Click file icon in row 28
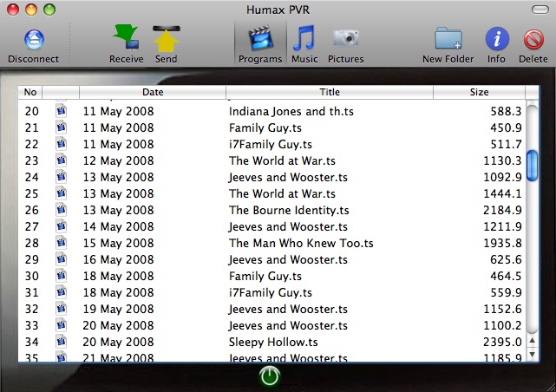This screenshot has height=392, width=556. [x=61, y=243]
